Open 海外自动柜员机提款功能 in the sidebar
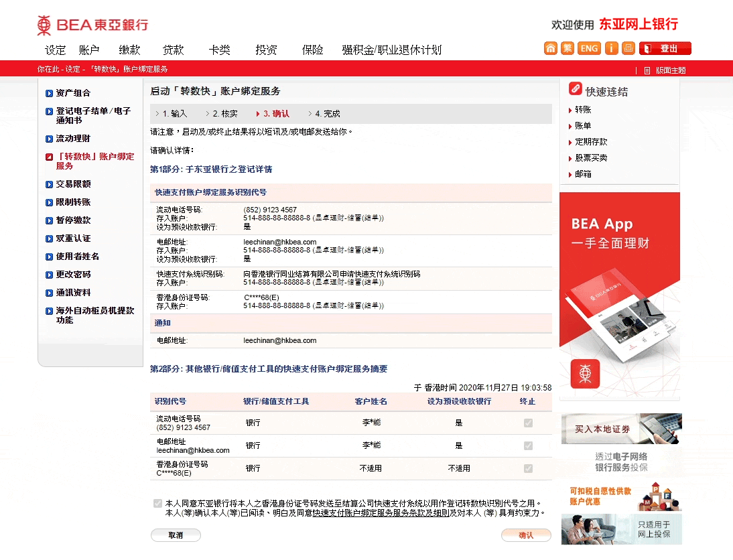This screenshot has width=733, height=560. [x=95, y=315]
